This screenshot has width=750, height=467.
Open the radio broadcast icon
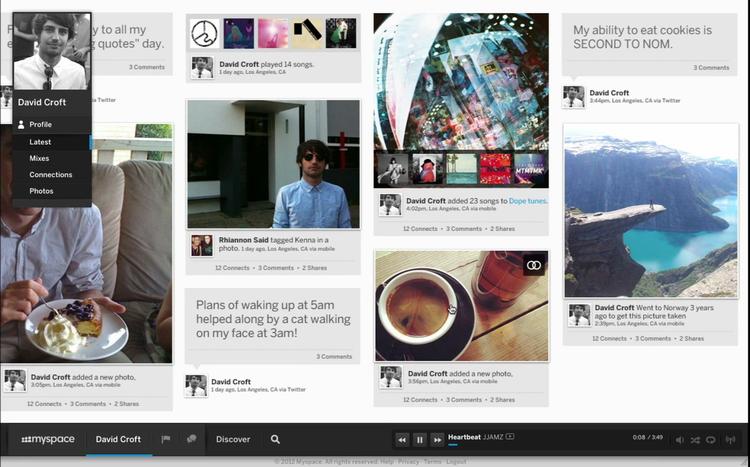pyautogui.click(x=729, y=439)
